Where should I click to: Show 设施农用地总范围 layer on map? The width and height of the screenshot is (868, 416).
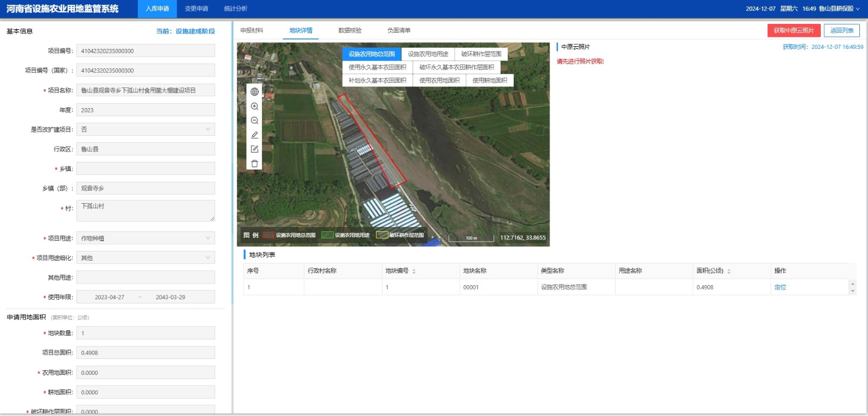click(372, 54)
